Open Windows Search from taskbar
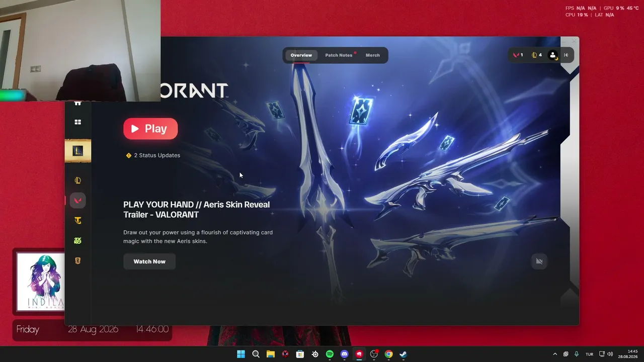This screenshot has height=362, width=644. [x=256, y=354]
